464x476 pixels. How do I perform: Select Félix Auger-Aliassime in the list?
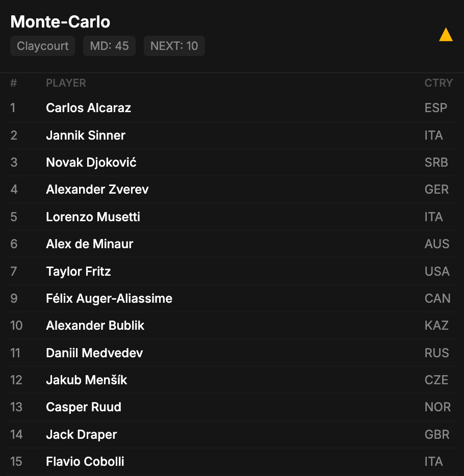pyautogui.click(x=109, y=299)
